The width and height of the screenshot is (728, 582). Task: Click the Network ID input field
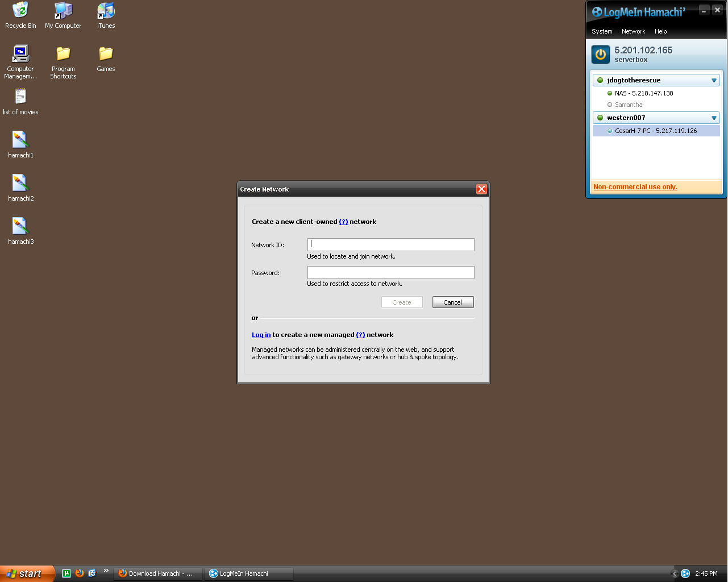click(x=391, y=245)
